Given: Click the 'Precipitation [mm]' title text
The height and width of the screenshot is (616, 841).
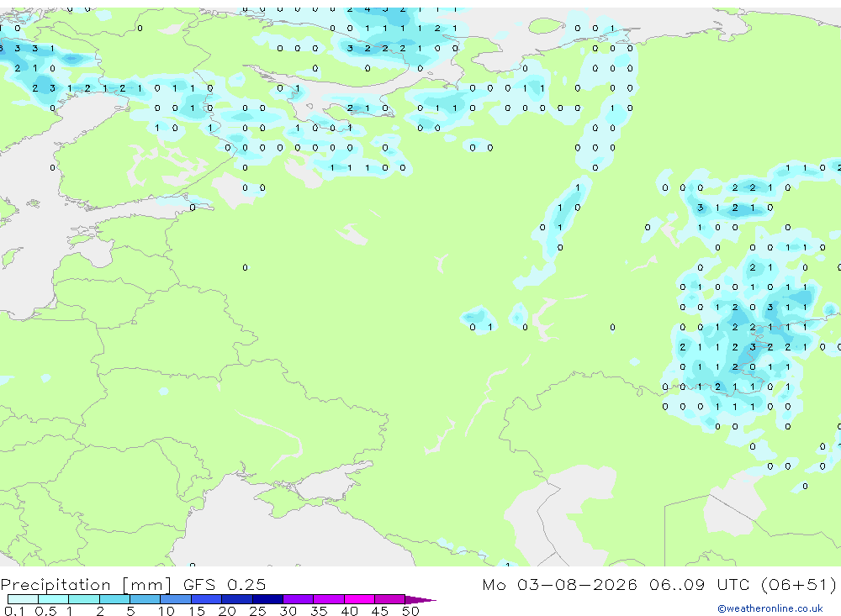Looking at the screenshot, I should (x=86, y=584).
